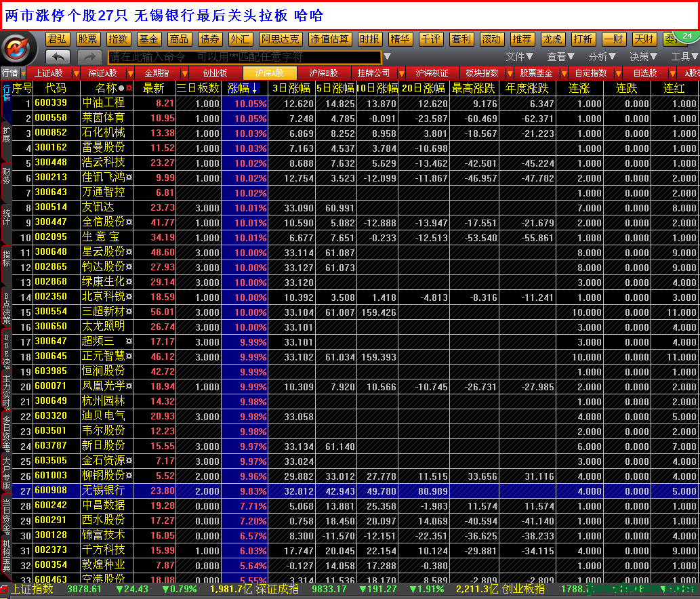Click the 外汇 toolbar button
700x599 pixels.
point(240,39)
